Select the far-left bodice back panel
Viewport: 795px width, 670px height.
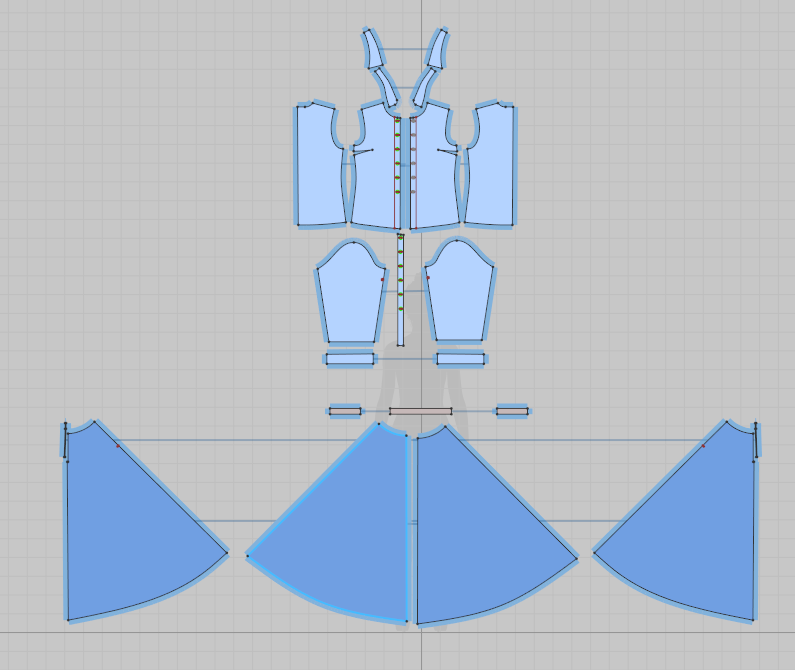click(x=318, y=165)
